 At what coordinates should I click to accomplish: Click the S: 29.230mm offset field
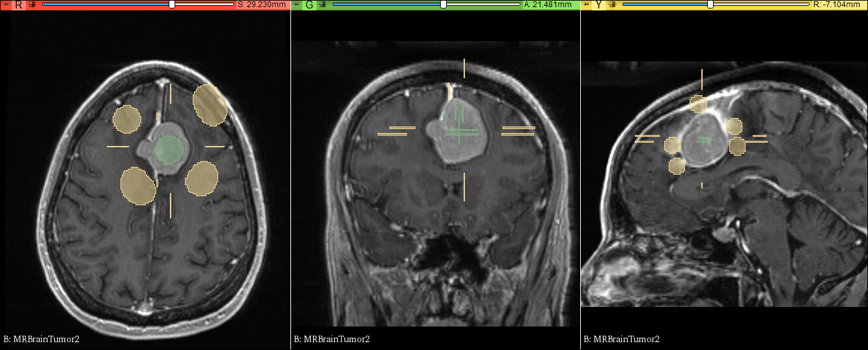(262, 5)
